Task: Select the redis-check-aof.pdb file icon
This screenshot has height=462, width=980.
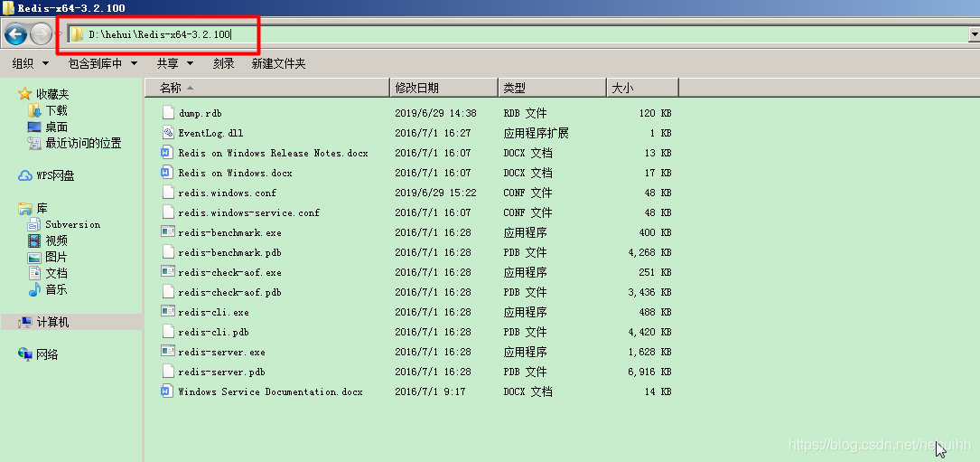Action: click(x=167, y=292)
